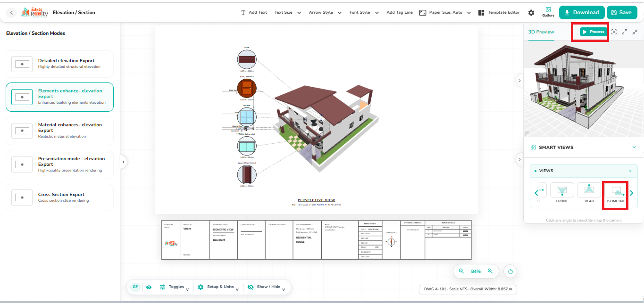Click the beam callout circle

pyautogui.click(x=247, y=59)
